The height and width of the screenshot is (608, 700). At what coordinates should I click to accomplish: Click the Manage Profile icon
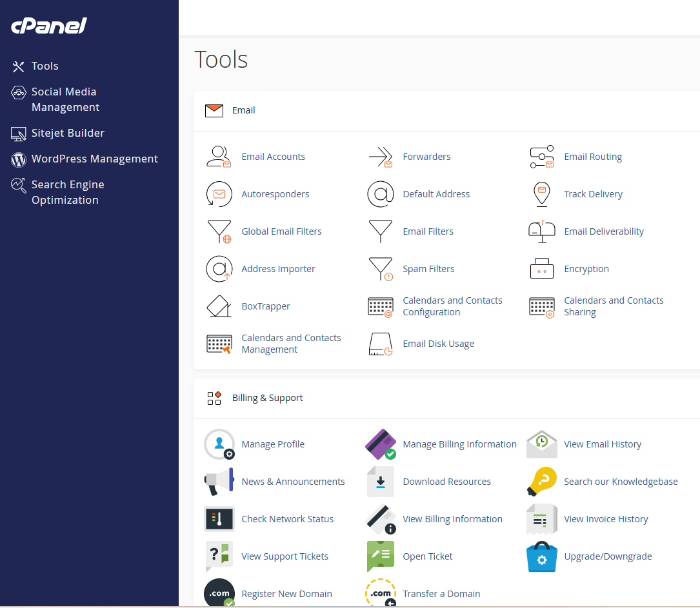[x=219, y=444]
